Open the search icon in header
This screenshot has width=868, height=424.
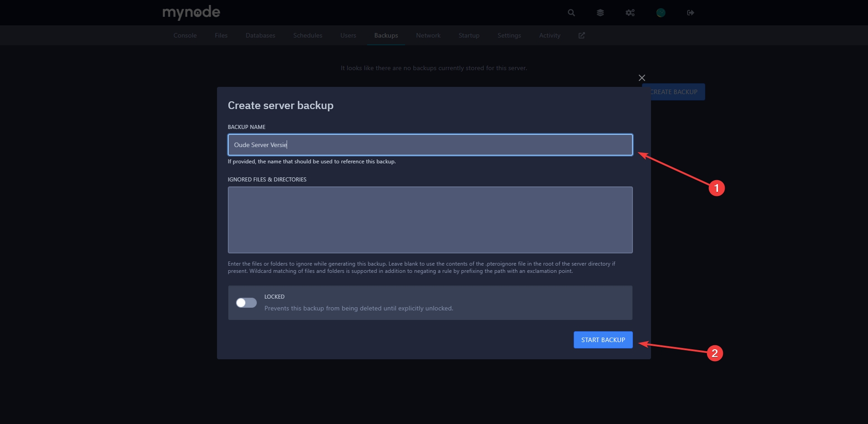(x=571, y=13)
